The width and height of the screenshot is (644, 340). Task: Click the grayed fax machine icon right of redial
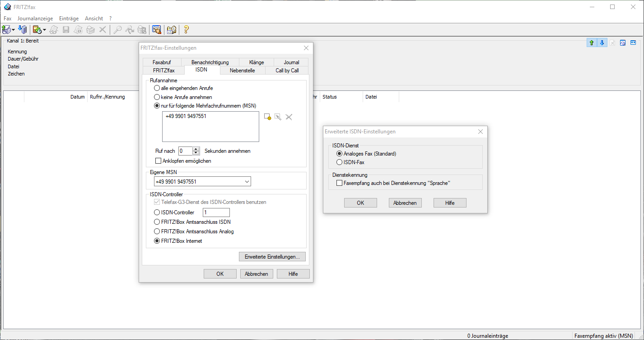click(x=142, y=30)
